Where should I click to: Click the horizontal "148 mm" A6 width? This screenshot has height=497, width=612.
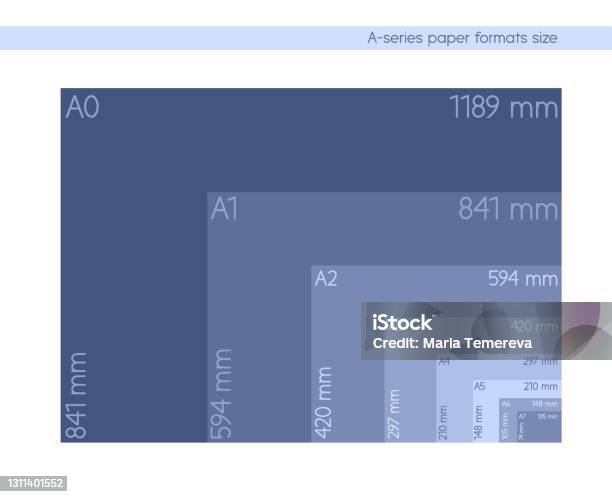[545, 404]
